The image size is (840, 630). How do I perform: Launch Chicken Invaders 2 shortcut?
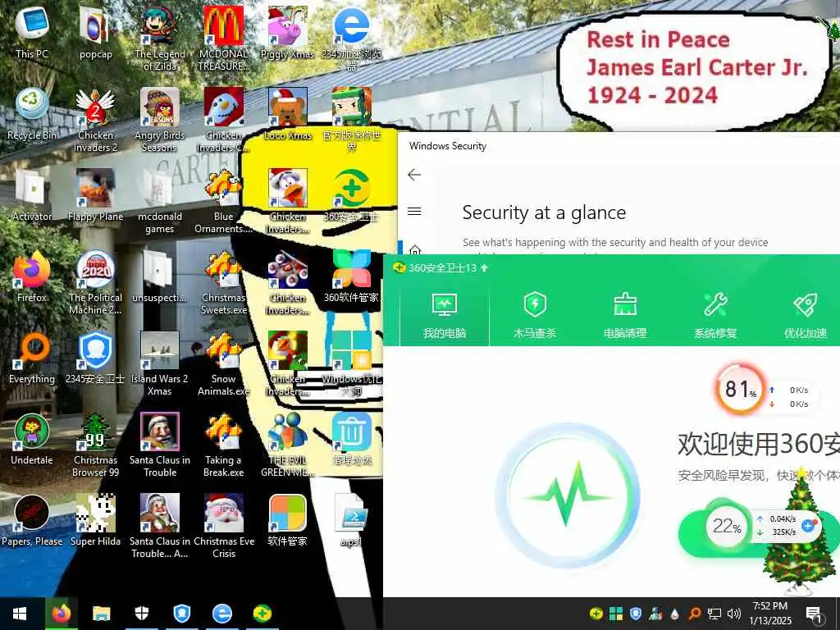tap(95, 120)
